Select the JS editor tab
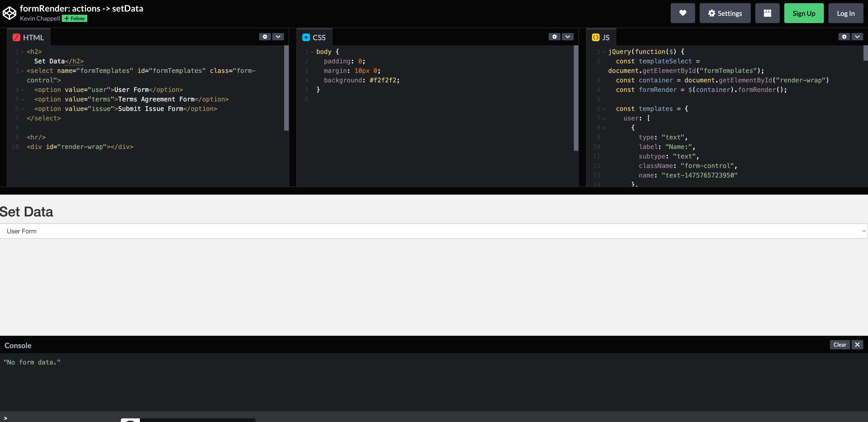The image size is (868, 422). coord(601,37)
